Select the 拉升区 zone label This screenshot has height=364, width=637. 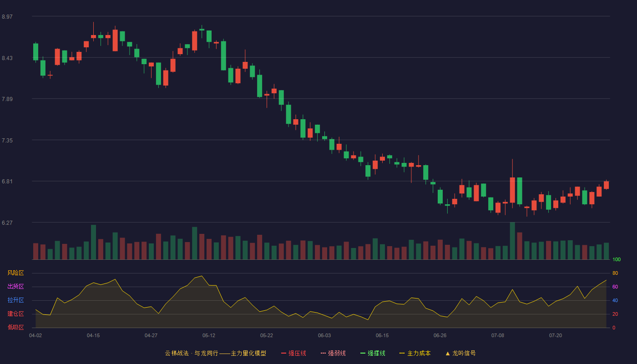(x=15, y=300)
